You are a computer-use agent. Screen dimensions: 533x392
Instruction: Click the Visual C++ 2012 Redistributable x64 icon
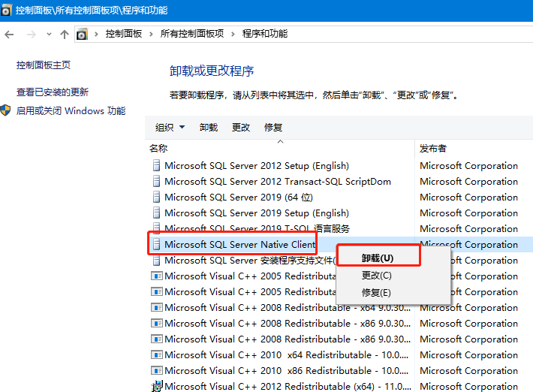coord(156,387)
